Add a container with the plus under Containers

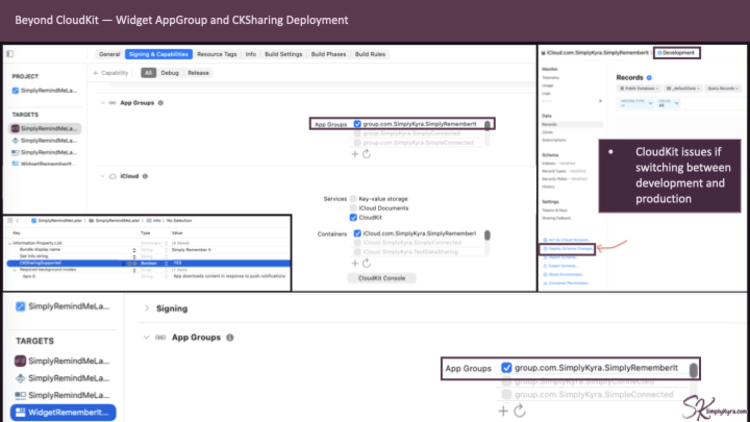tap(355, 263)
